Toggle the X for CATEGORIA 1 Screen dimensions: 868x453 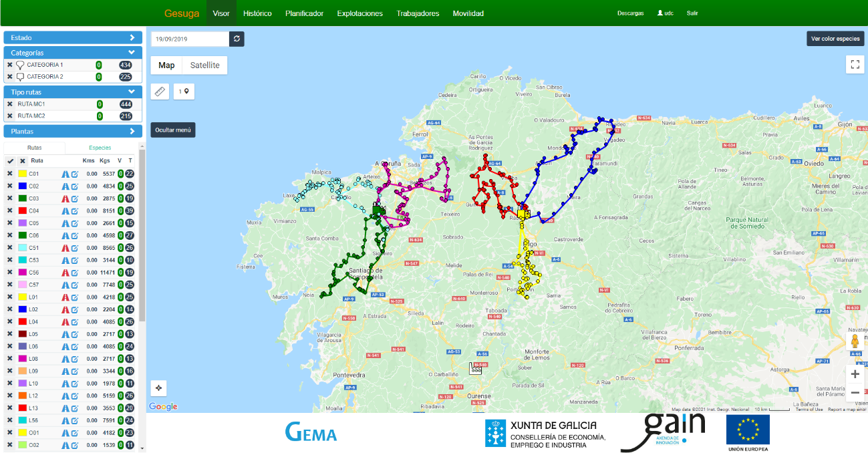pyautogui.click(x=9, y=65)
